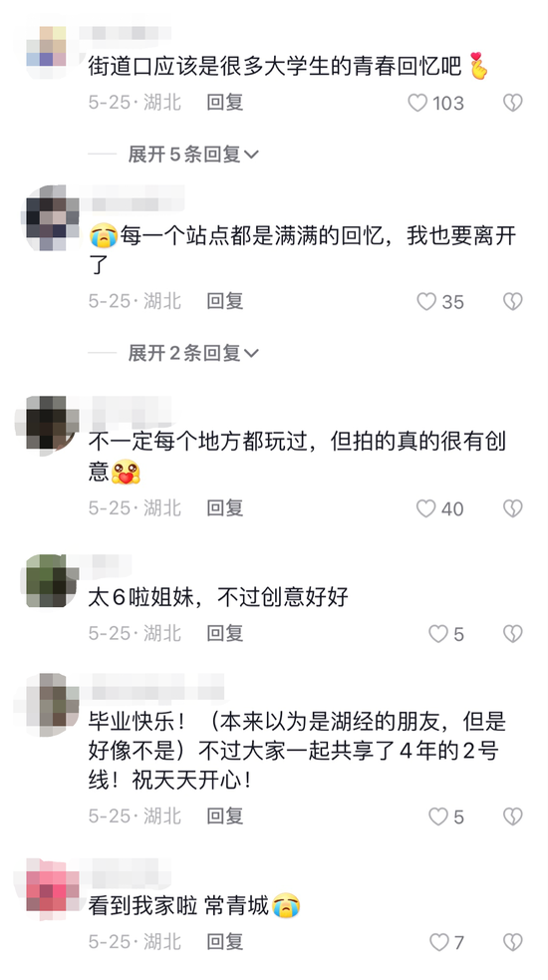Expand 展开2条回复 replies
The image size is (548, 980).
click(193, 353)
